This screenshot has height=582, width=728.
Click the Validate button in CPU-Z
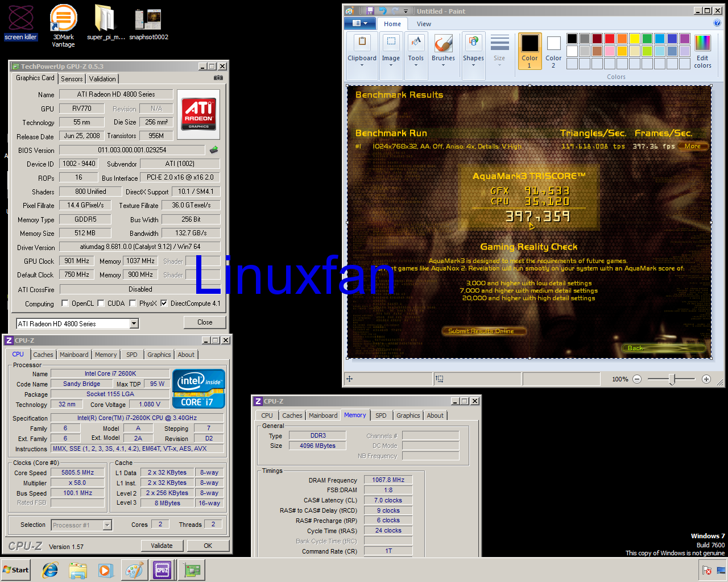162,546
